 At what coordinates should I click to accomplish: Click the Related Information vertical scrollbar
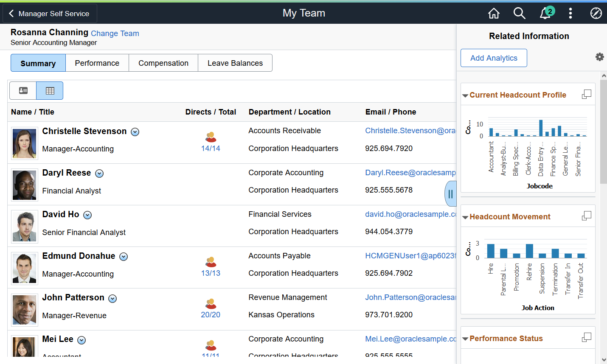click(604, 217)
